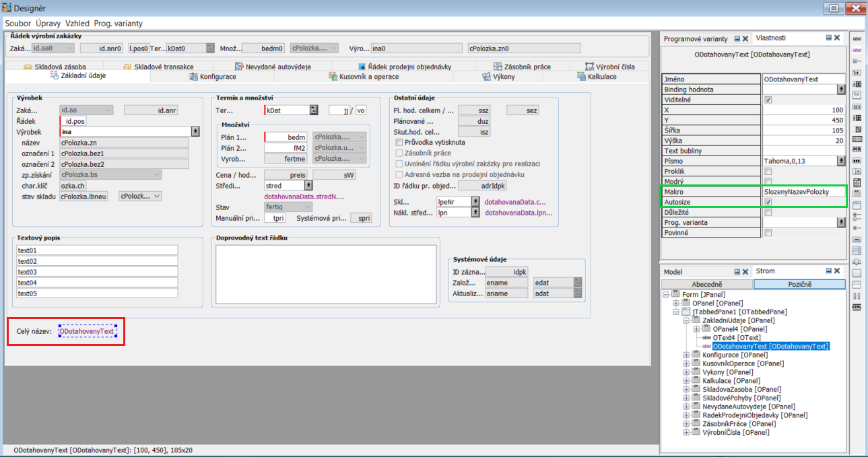
Task: Enable the Průvodka vytisknuta checkbox
Action: (x=399, y=143)
